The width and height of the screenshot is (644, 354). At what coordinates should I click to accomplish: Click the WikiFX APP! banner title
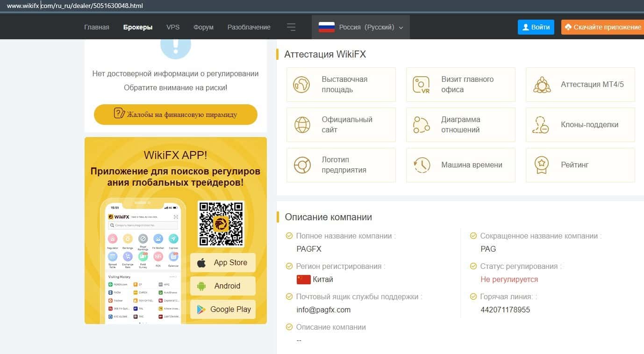coord(176,155)
